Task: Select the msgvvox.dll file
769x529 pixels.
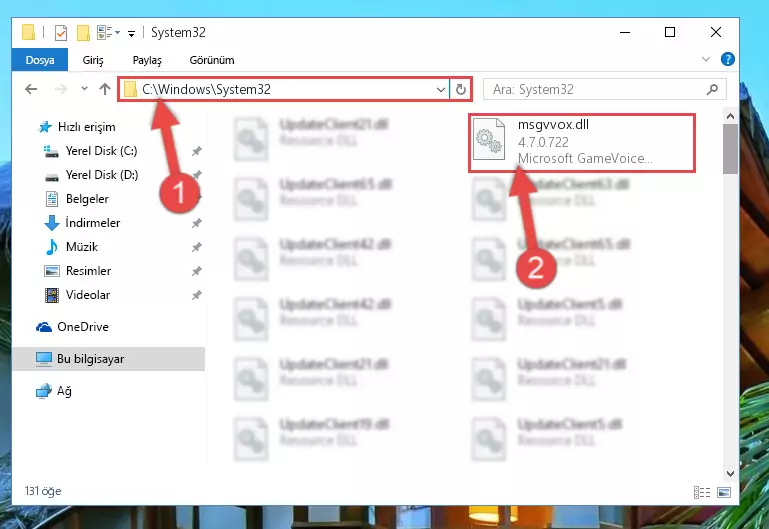Action: coord(582,143)
